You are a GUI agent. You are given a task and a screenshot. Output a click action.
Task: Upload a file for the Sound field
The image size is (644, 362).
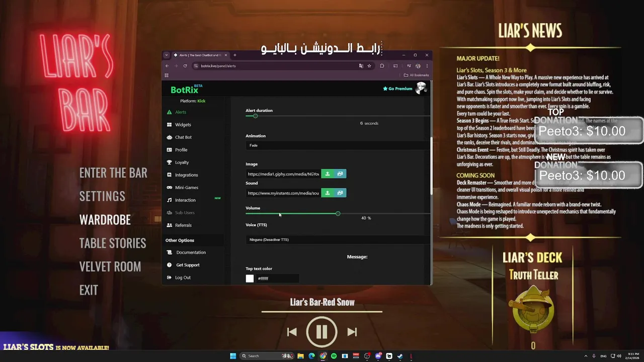click(x=328, y=193)
